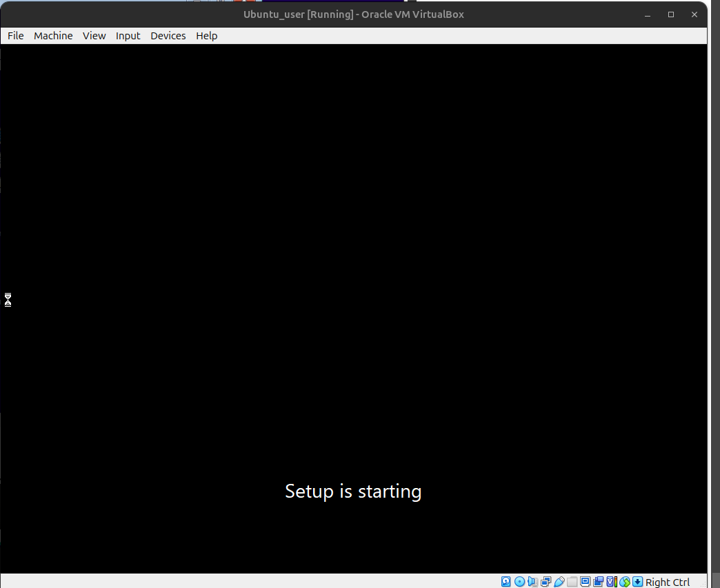720x588 pixels.
Task: Click the CPU virtualization status icon
Action: click(612, 582)
